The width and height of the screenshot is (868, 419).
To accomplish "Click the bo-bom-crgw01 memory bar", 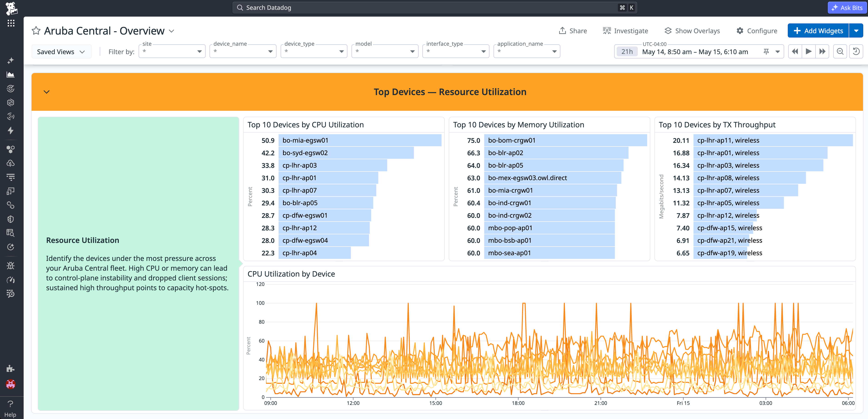I will tap(565, 140).
